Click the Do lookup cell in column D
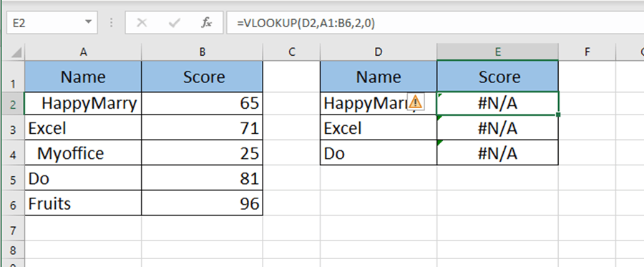Image resolution: width=644 pixels, height=267 pixels. point(379,152)
